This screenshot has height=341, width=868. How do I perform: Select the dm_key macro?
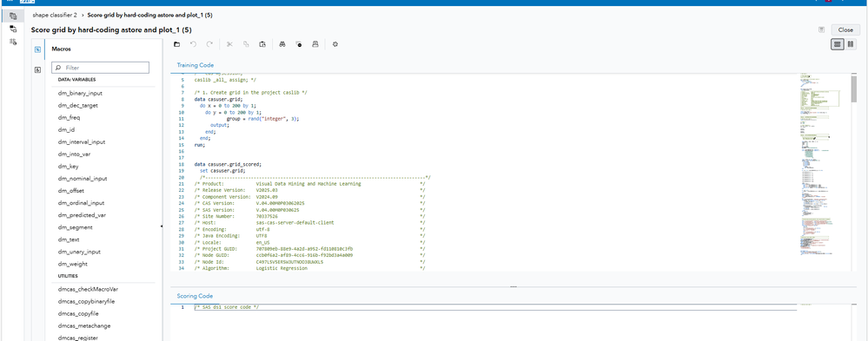coord(68,167)
